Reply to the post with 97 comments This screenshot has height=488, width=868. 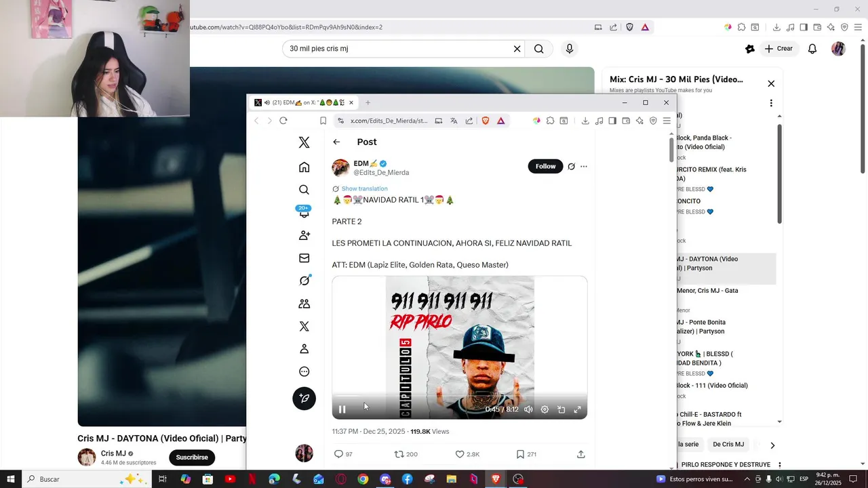[342, 454]
